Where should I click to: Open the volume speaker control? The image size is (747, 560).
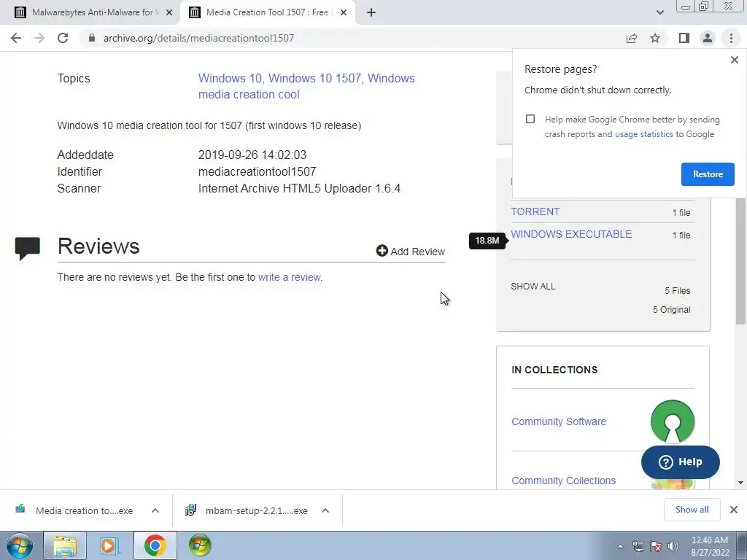click(673, 546)
